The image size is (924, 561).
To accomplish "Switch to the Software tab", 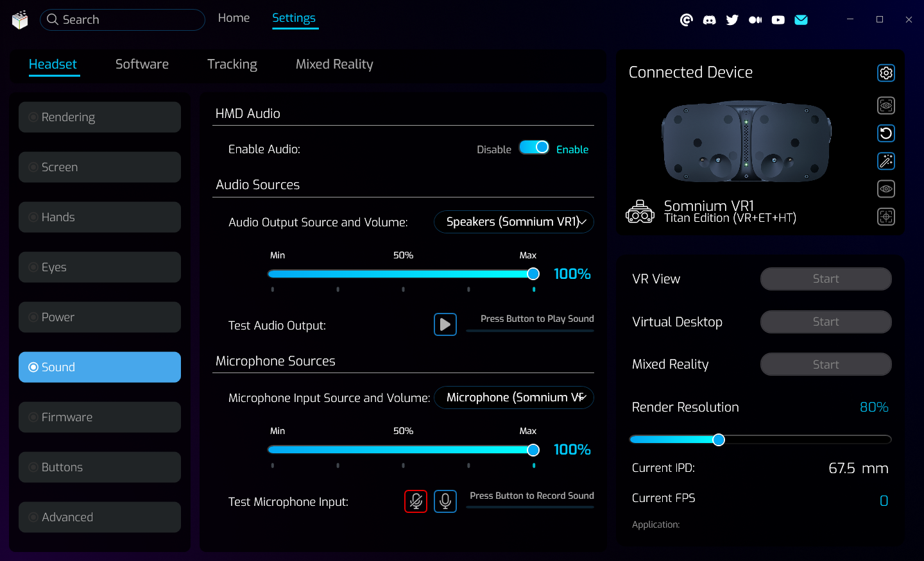I will pos(142,64).
